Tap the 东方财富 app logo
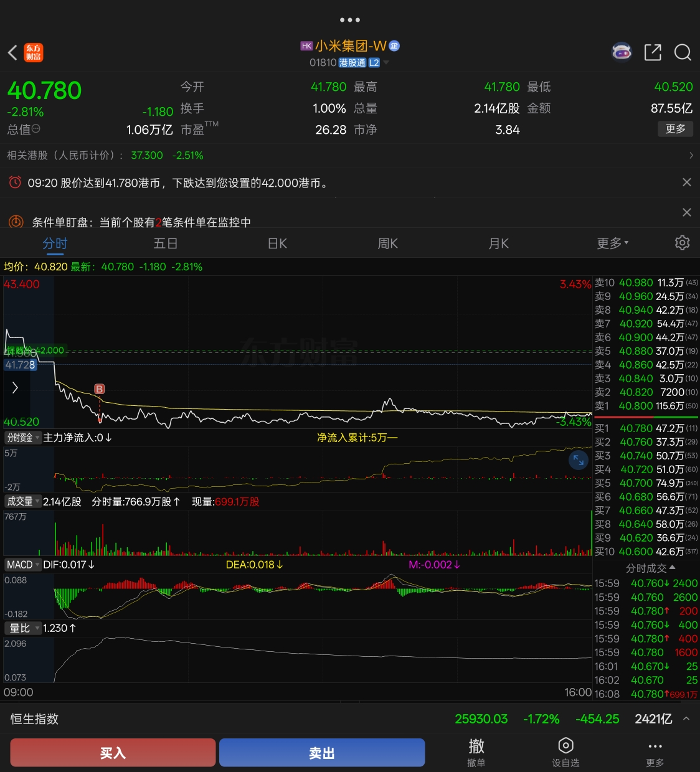The width and height of the screenshot is (700, 772). [x=34, y=52]
